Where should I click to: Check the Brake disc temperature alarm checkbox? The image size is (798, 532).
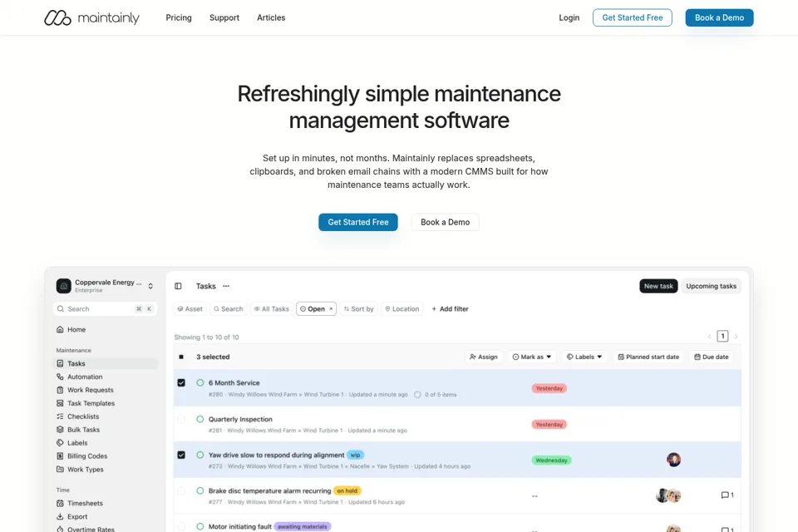(x=181, y=490)
